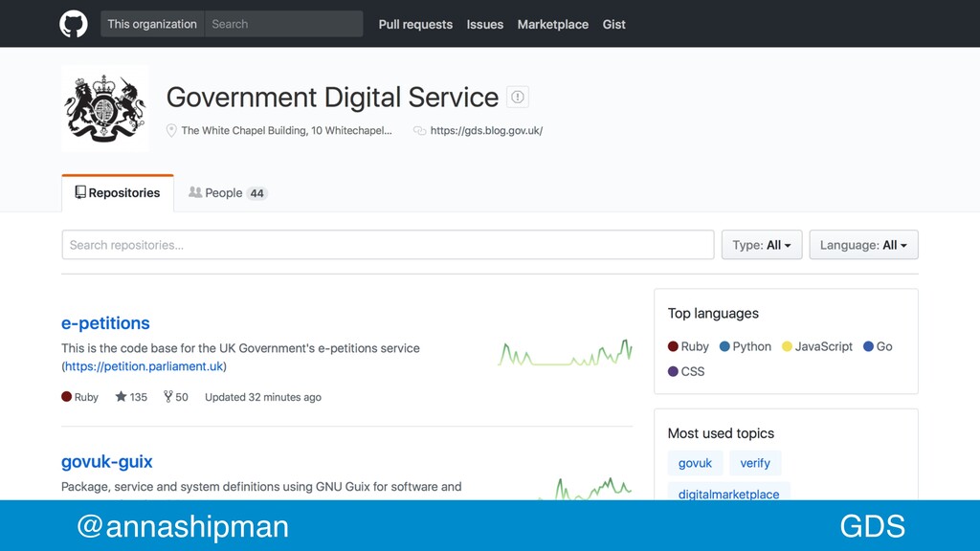
Task: Open the govuk-guix repository
Action: [x=107, y=462]
